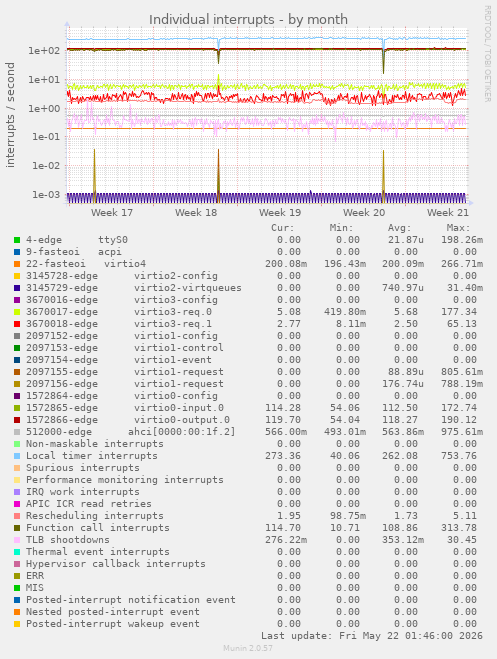The width and height of the screenshot is (497, 659).
Task: Click the chart title Individual interrupts - by month
Action: (x=248, y=20)
